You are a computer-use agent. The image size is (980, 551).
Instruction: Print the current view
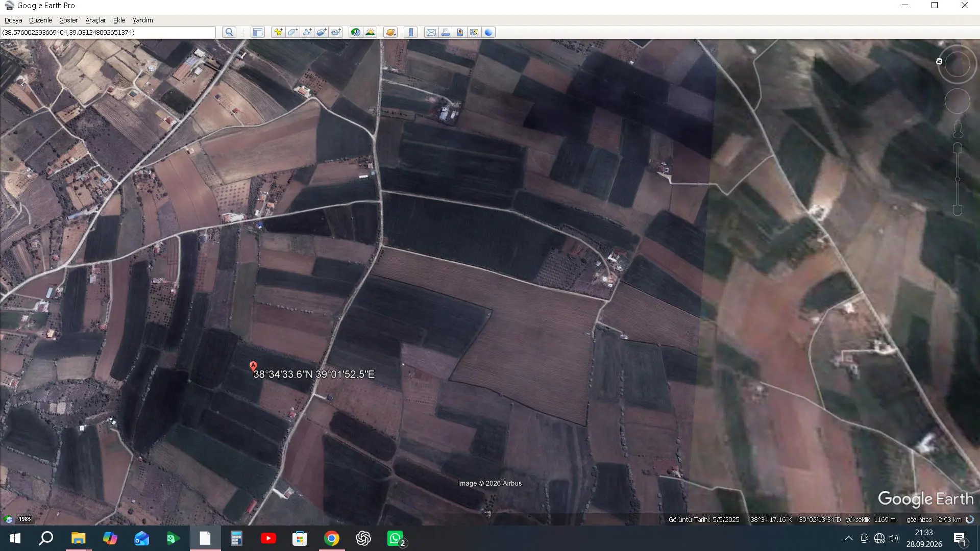tap(446, 32)
